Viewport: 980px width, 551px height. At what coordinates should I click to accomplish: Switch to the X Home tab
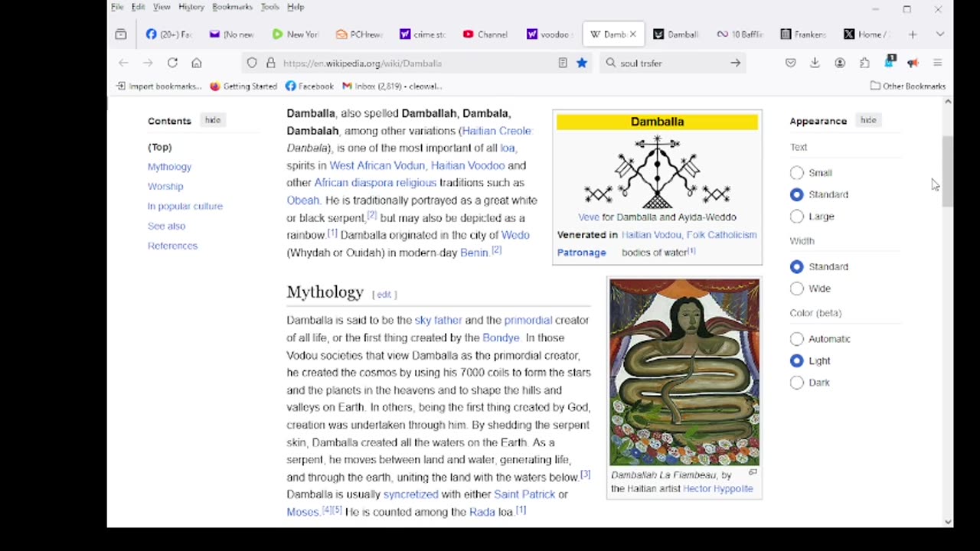pyautogui.click(x=867, y=34)
